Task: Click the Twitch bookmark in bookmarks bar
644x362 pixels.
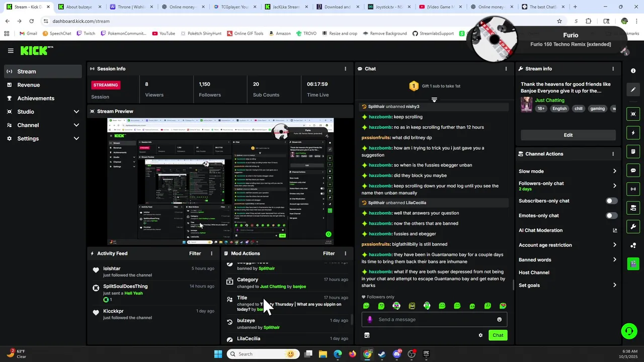Action: coord(85,34)
